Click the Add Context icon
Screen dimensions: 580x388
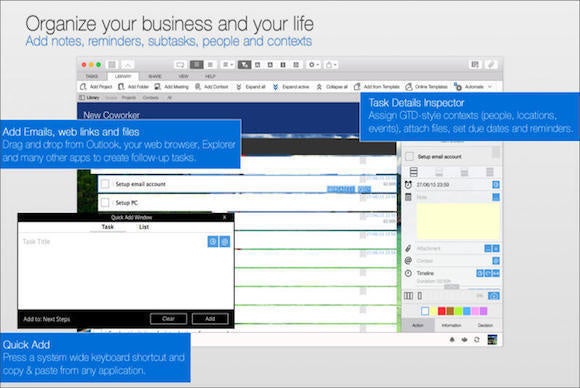(198, 87)
